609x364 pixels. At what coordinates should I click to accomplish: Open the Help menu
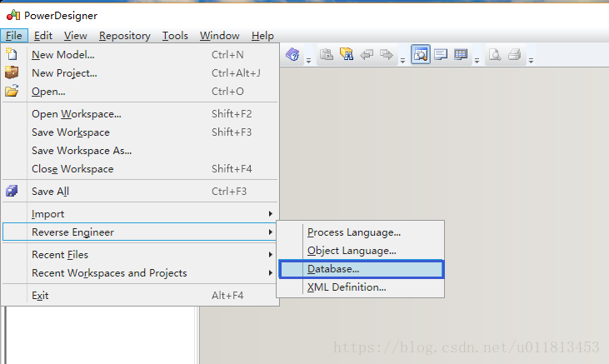[x=262, y=36]
